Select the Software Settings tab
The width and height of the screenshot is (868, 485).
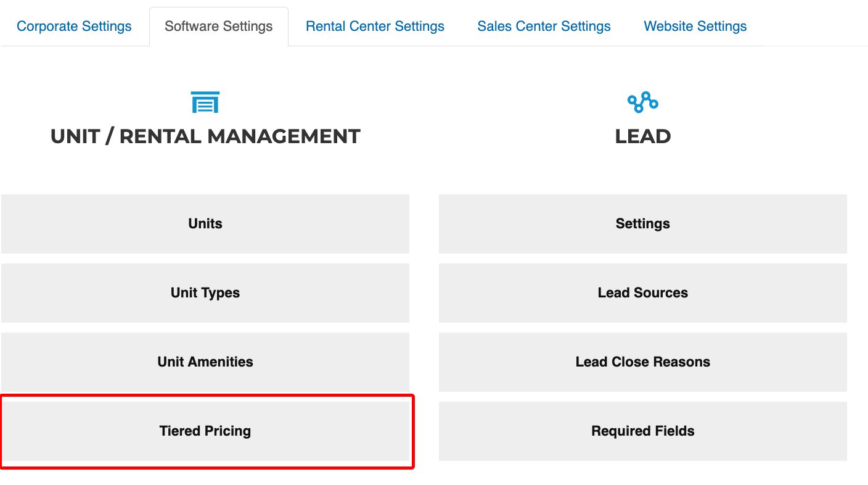(219, 27)
